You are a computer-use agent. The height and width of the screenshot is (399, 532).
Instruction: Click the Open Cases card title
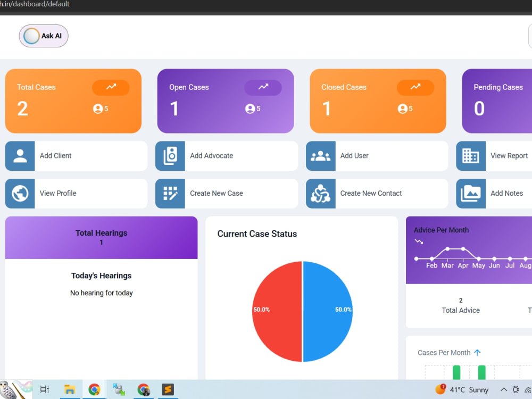point(189,87)
